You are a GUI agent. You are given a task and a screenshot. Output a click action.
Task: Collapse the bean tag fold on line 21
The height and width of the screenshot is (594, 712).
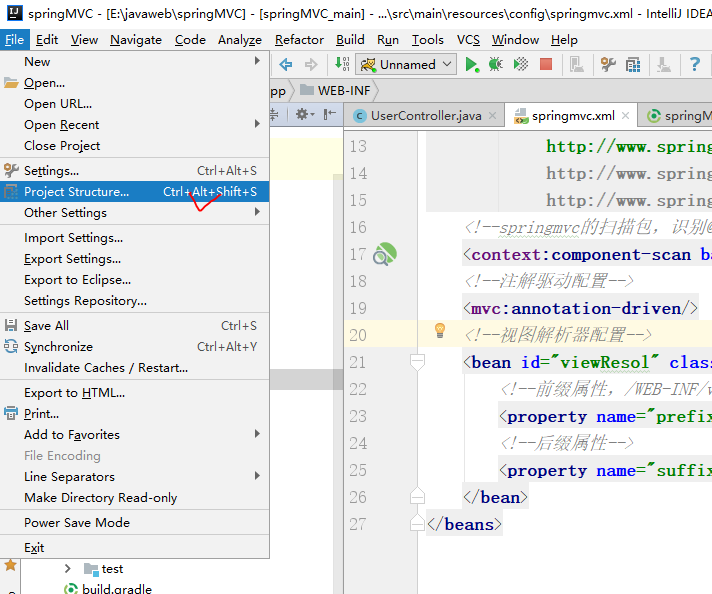click(x=417, y=362)
